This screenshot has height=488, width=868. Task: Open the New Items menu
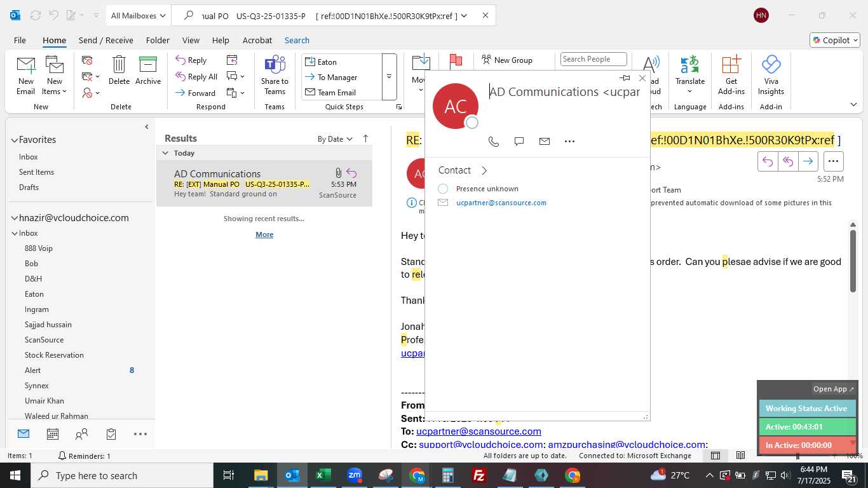(x=55, y=76)
